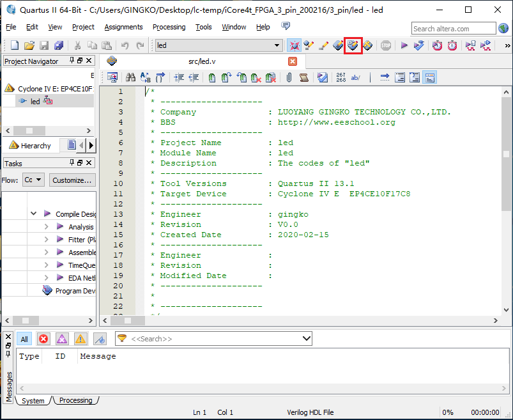
Task: Expand the Fitter task item
Action: coord(46,240)
